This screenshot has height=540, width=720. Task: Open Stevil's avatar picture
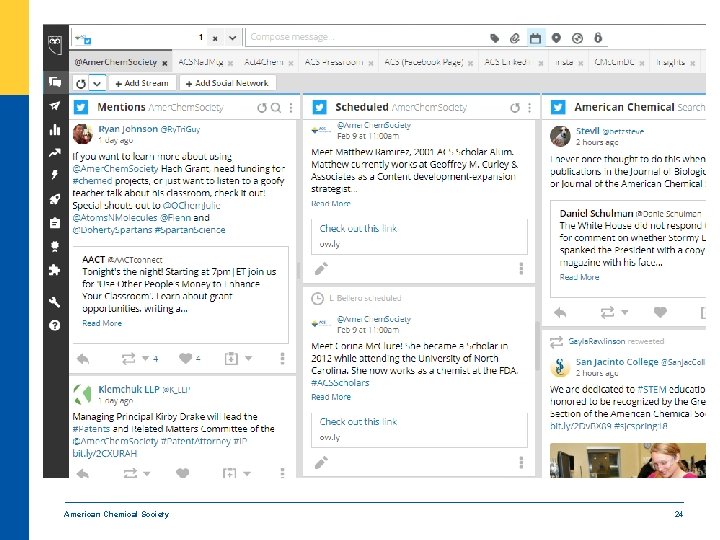(560, 136)
